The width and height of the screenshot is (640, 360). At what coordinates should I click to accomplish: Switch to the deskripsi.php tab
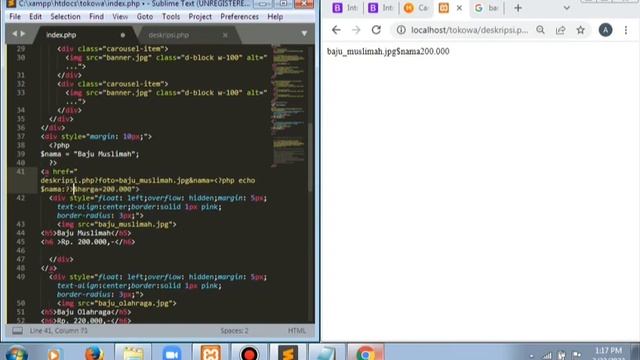169,35
